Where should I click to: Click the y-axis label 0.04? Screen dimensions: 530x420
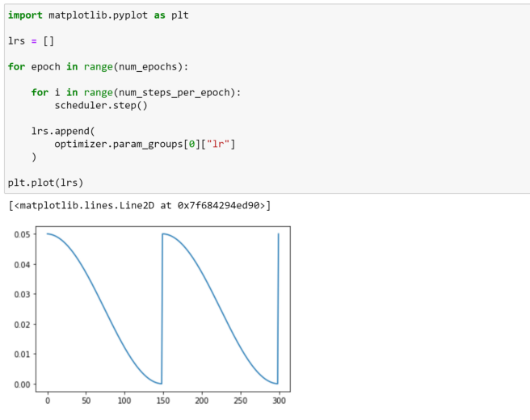tap(22, 265)
